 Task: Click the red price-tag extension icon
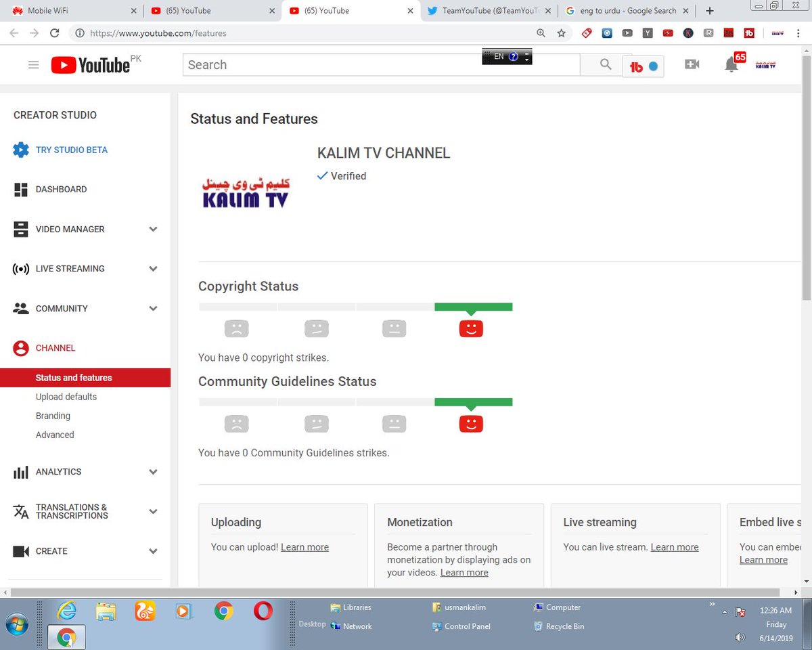pos(587,32)
